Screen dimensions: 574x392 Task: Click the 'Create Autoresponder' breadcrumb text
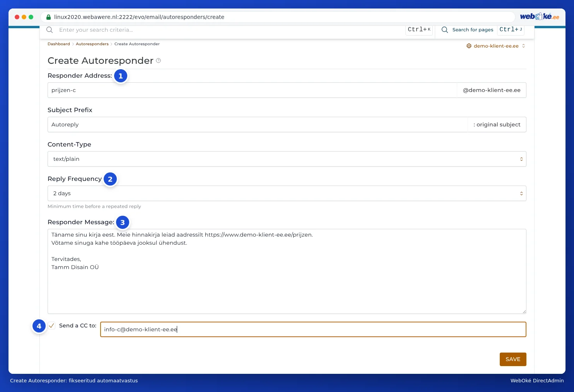[137, 44]
